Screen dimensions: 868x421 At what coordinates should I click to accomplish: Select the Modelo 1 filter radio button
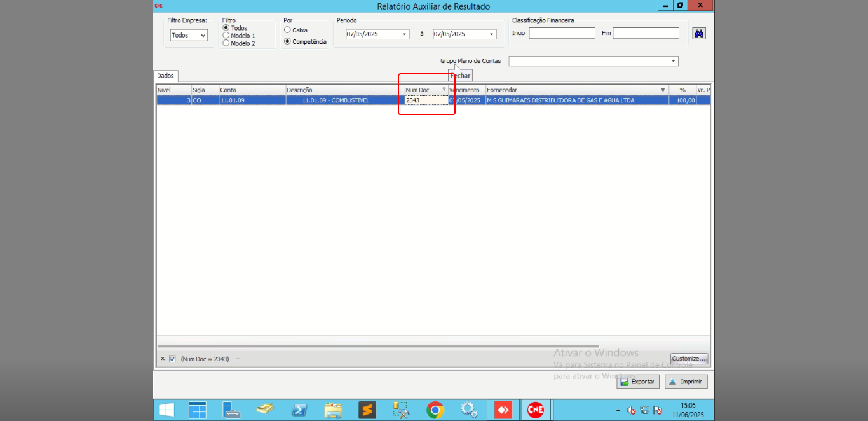pyautogui.click(x=226, y=36)
